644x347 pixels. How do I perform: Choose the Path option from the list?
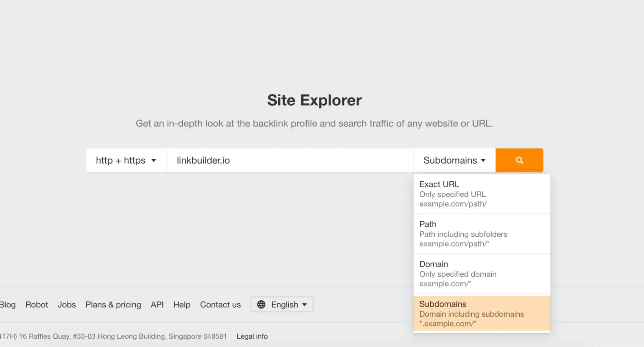coord(481,234)
